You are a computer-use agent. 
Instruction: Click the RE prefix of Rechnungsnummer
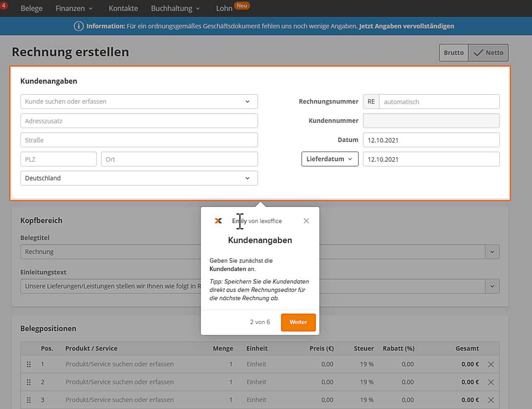pyautogui.click(x=371, y=102)
